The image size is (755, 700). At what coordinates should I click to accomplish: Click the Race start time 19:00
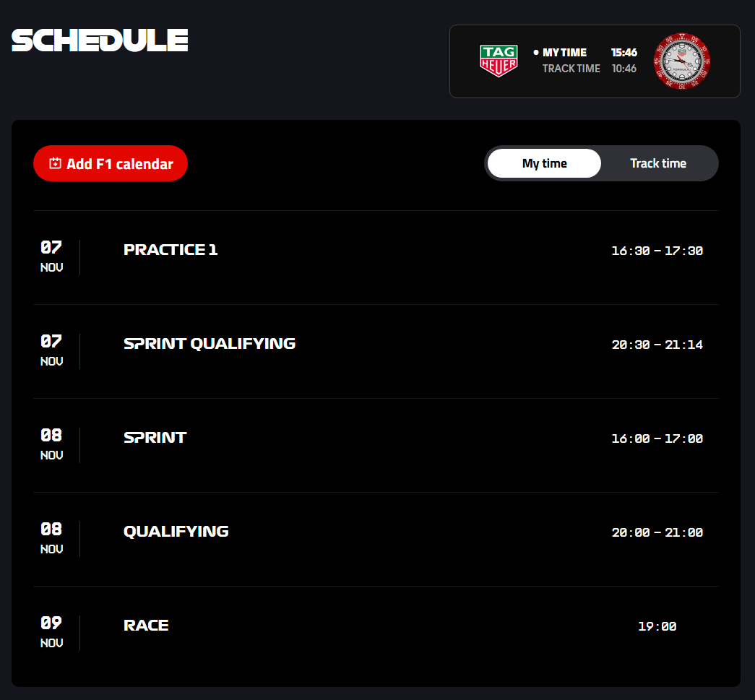click(x=657, y=626)
